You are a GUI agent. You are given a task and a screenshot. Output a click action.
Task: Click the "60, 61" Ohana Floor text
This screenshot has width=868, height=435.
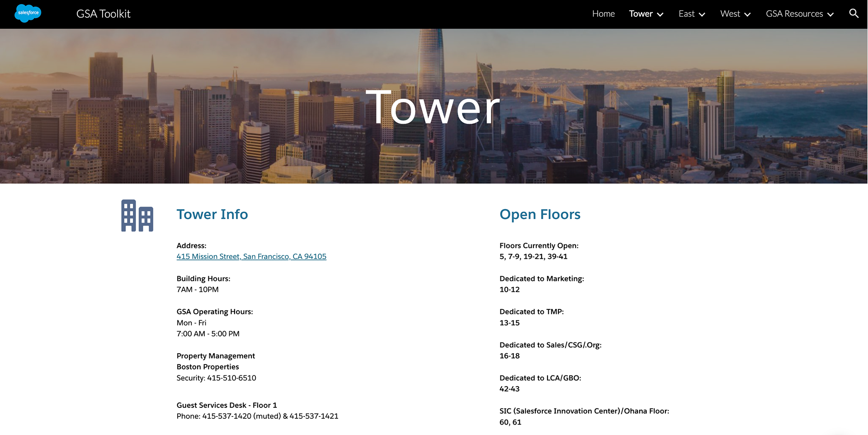510,422
